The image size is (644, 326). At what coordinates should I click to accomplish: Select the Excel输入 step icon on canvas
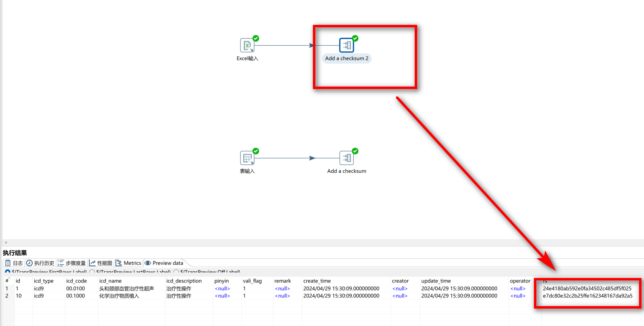tap(248, 46)
